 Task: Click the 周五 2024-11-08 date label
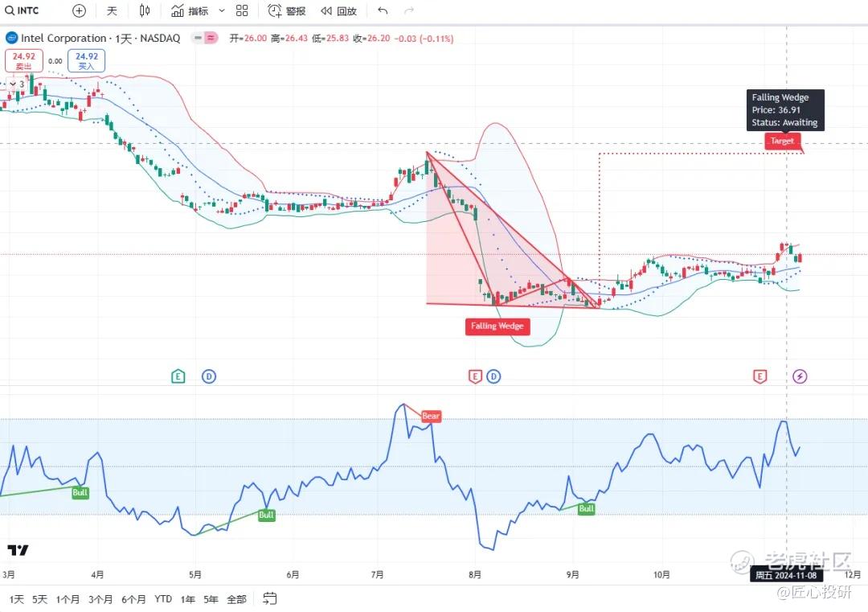pyautogui.click(x=786, y=575)
